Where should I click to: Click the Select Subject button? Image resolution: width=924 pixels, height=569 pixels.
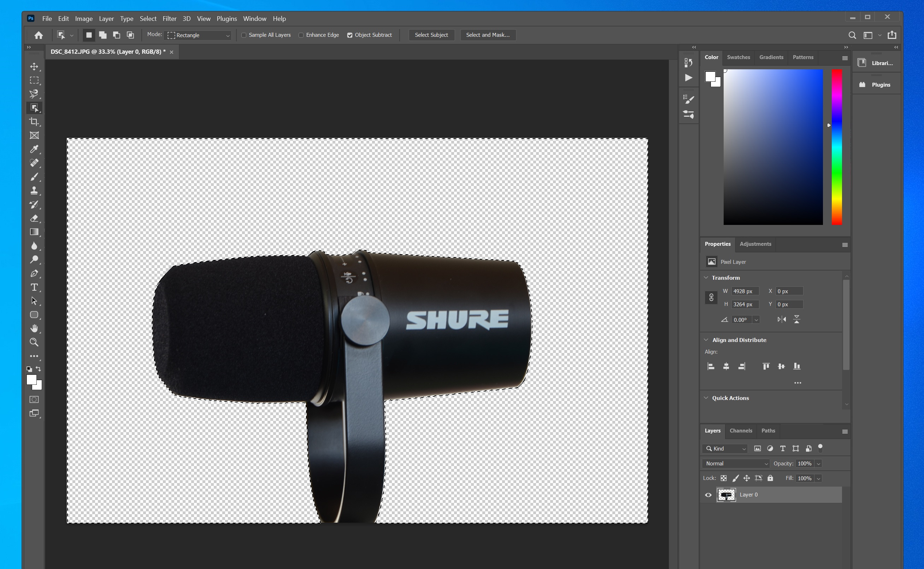click(431, 35)
